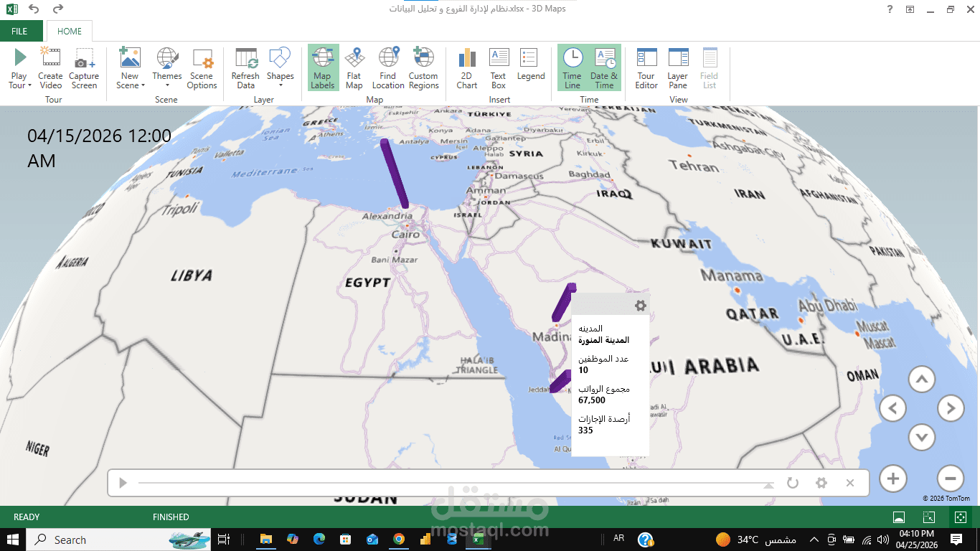Click status bar tour editor view icon
This screenshot has height=551, width=980.
click(x=898, y=517)
